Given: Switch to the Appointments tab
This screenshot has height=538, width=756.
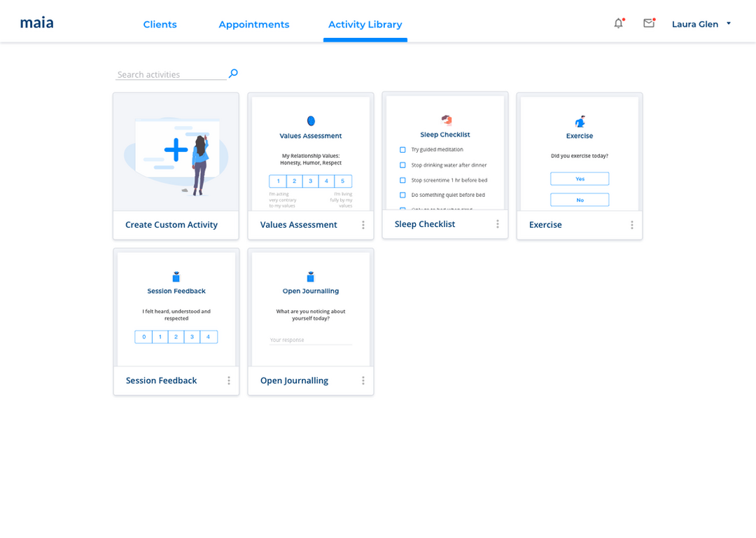Looking at the screenshot, I should 253,25.
